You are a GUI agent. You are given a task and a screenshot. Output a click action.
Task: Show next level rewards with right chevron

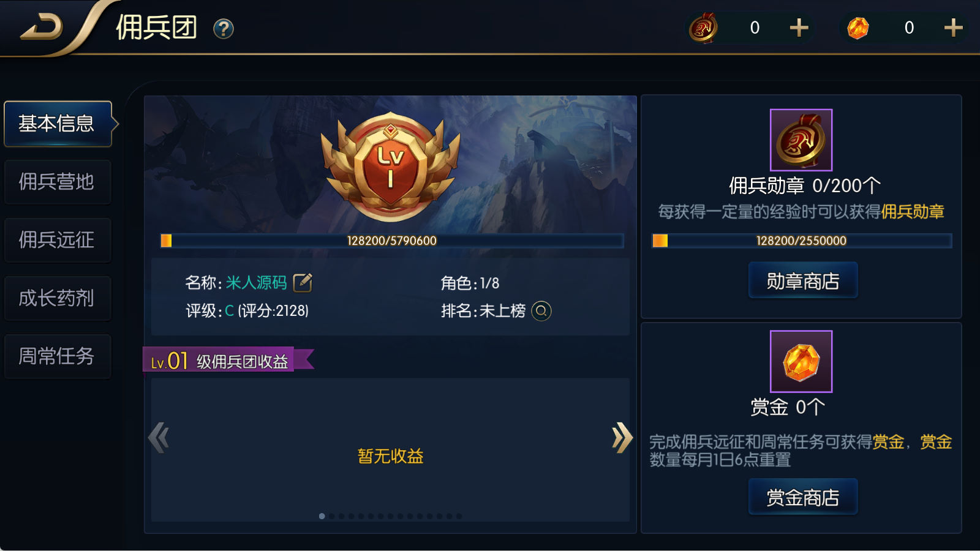click(x=622, y=438)
